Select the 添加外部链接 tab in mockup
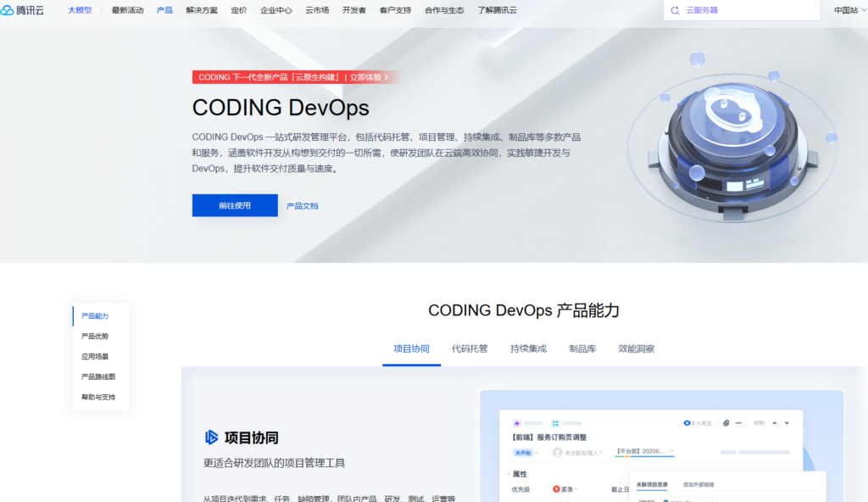The image size is (868, 502). [698, 485]
